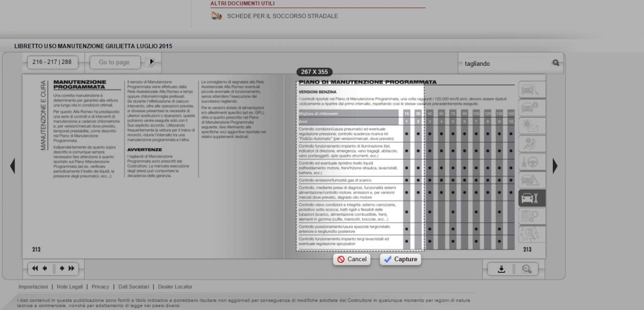This screenshot has height=310, width=644.
Task: Go to next page using single right arrow
Action: click(x=62, y=268)
